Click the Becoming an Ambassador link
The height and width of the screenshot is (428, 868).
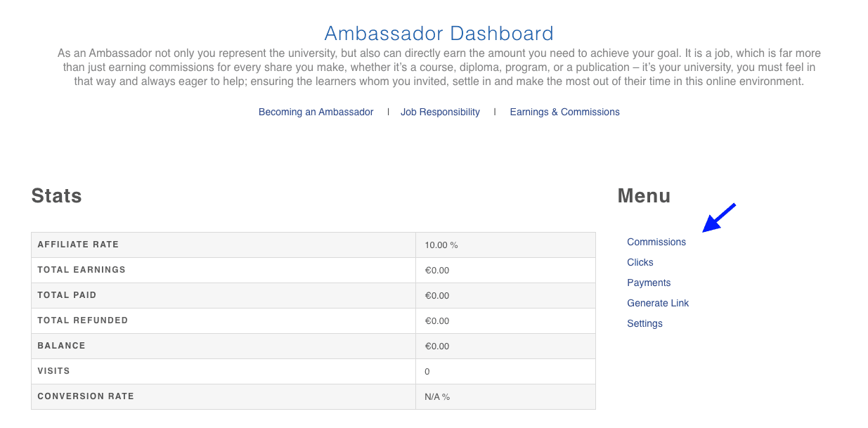[x=316, y=112]
